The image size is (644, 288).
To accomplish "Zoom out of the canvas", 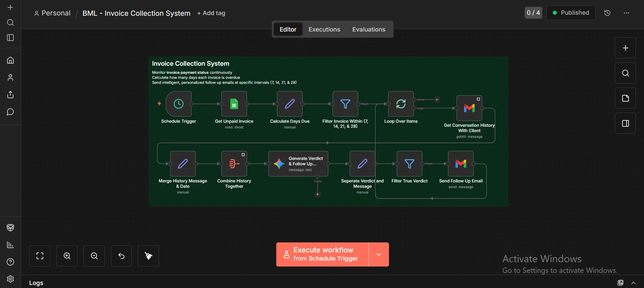I will pyautogui.click(x=94, y=256).
